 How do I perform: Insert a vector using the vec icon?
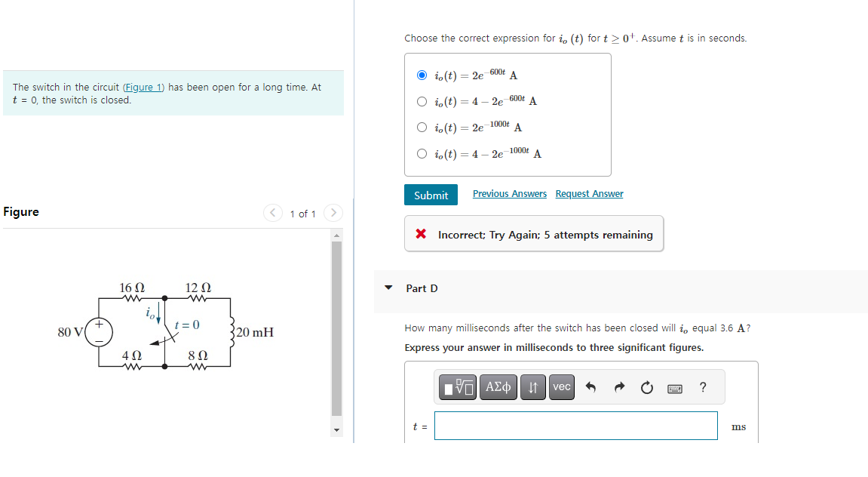pyautogui.click(x=561, y=386)
